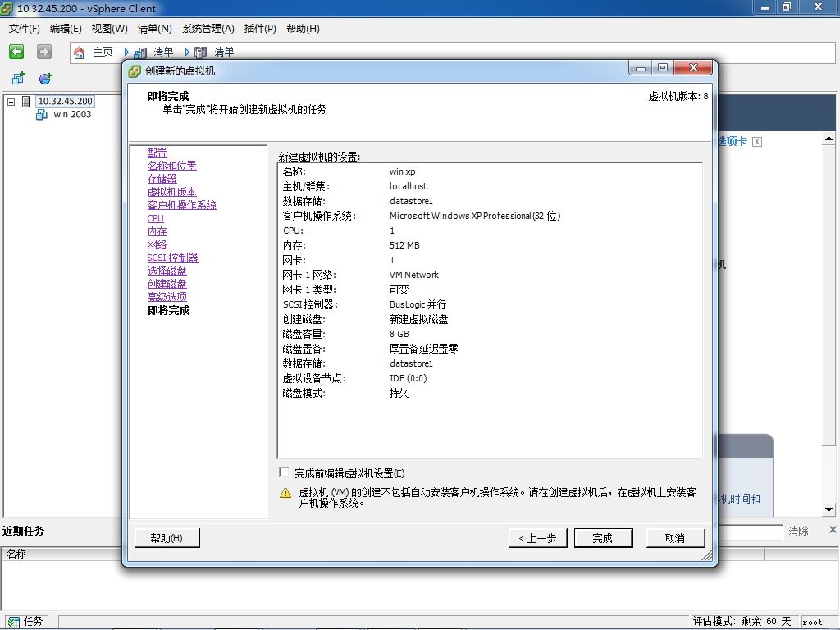Click the host server icon beside 10.32.45.200

[25, 101]
